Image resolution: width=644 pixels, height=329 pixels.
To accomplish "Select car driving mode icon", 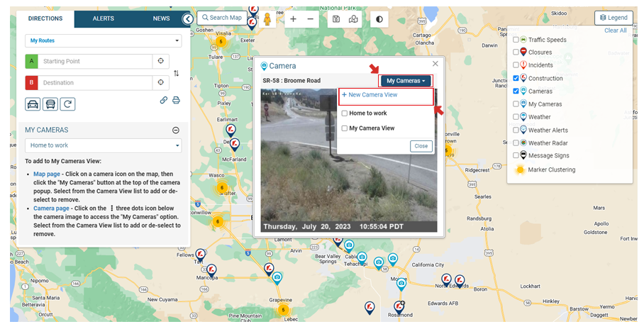I will [33, 104].
